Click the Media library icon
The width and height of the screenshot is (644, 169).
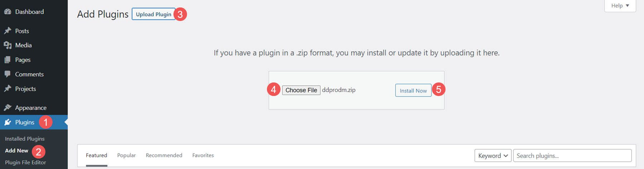pyautogui.click(x=8, y=45)
